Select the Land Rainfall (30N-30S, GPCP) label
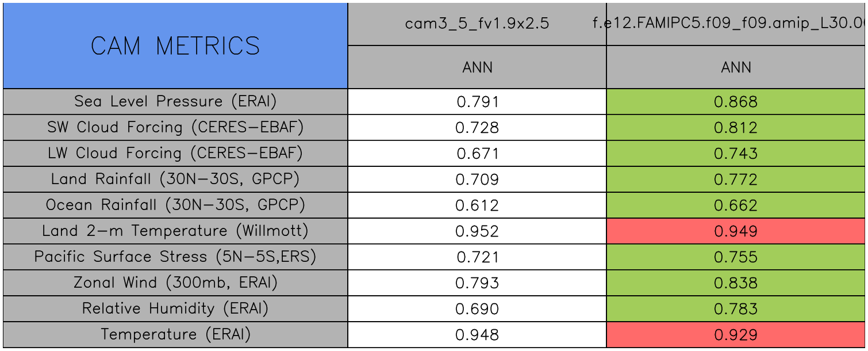The height and width of the screenshot is (351, 868). pyautogui.click(x=175, y=179)
